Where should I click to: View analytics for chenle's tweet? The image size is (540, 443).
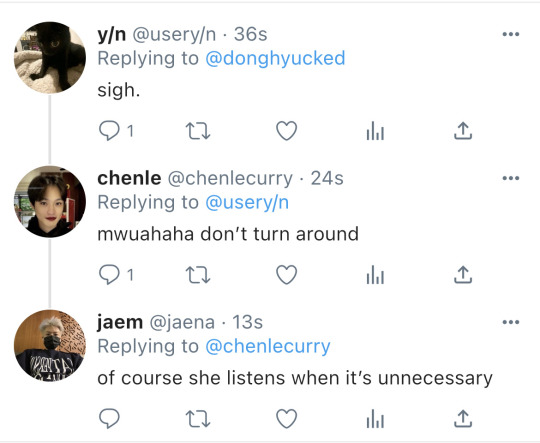(x=375, y=275)
